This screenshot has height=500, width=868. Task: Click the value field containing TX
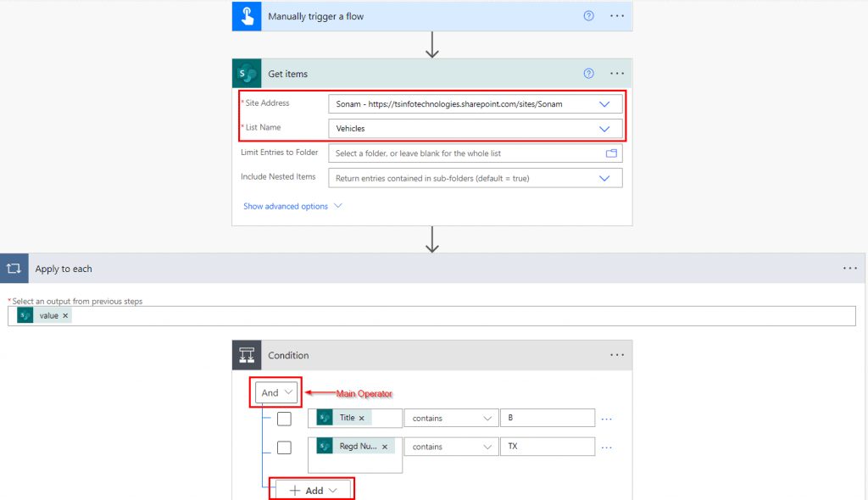click(548, 447)
